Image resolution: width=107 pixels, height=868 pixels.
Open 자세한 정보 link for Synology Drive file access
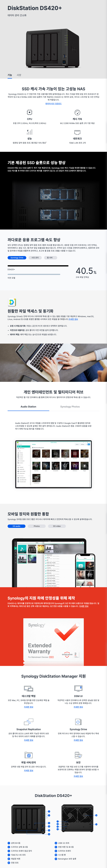point(73,319)
